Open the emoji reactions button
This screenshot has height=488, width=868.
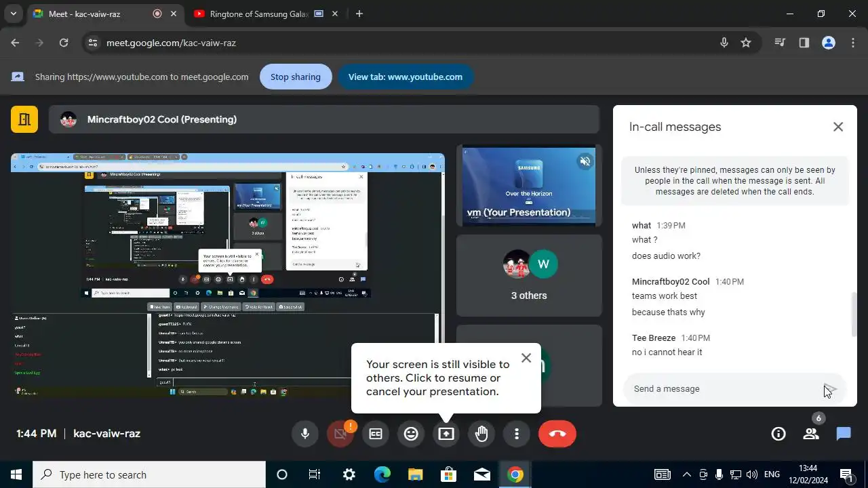pos(411,434)
